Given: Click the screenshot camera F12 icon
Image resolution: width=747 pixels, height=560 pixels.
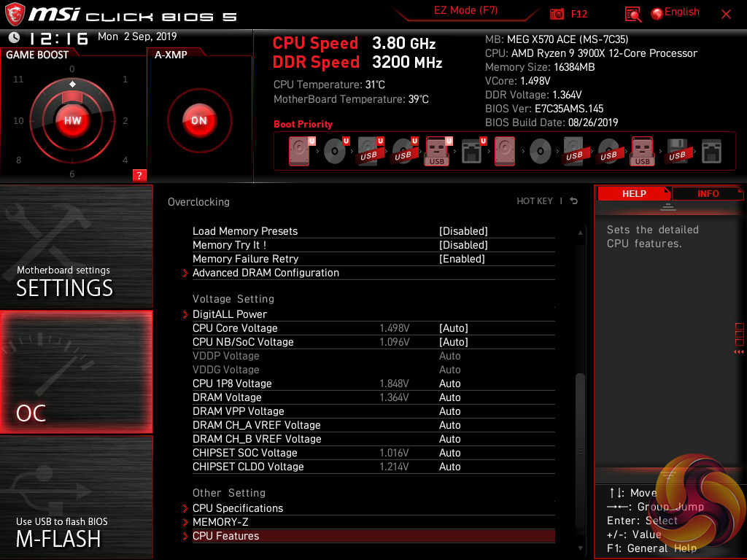Looking at the screenshot, I should click(x=557, y=14).
